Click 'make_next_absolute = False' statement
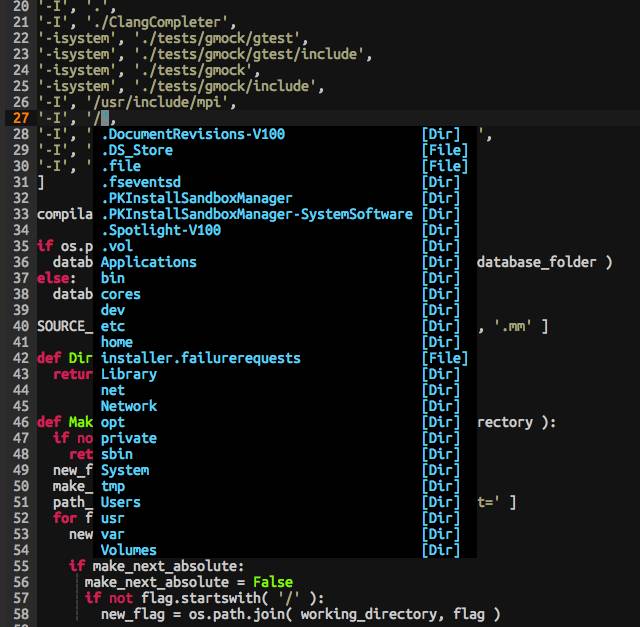 tap(189, 582)
